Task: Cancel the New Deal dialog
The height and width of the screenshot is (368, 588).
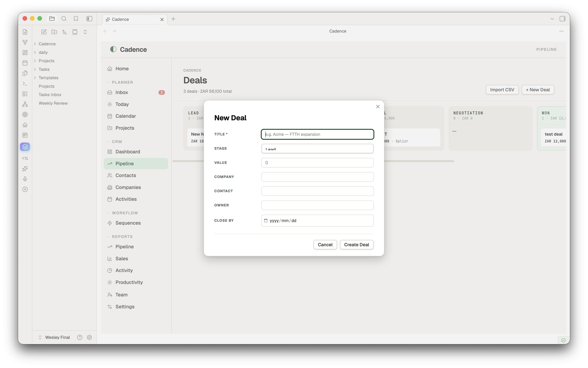Action: tap(325, 245)
